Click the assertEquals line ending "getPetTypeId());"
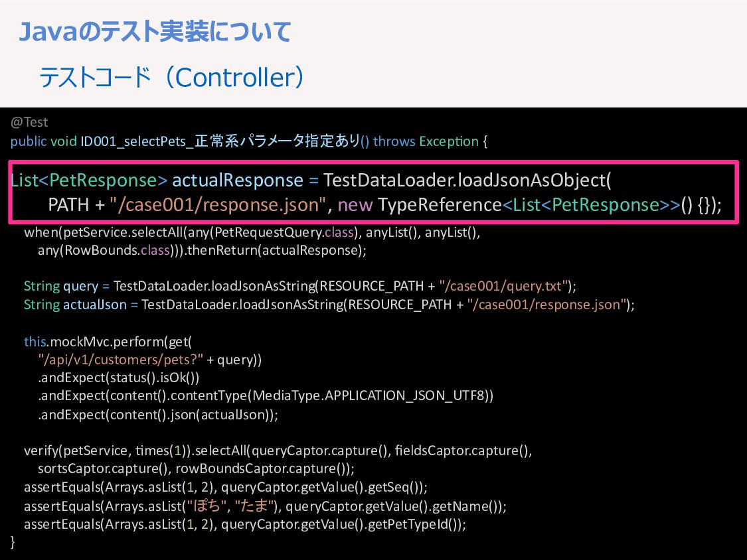The height and width of the screenshot is (560, 747). pos(245,525)
